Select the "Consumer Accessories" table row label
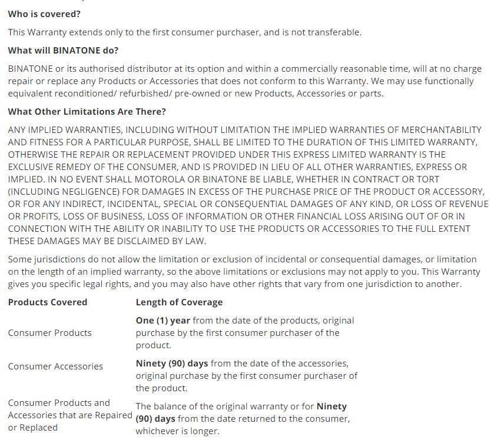The height and width of the screenshot is (440, 504). (x=55, y=366)
